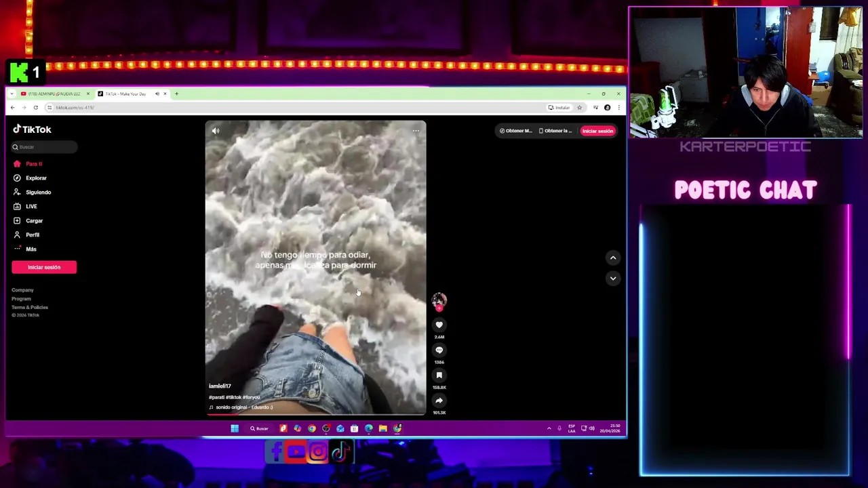The image size is (868, 488).
Task: Switch to the YouTube AEMINPU browser tab
Action: [x=53, y=94]
